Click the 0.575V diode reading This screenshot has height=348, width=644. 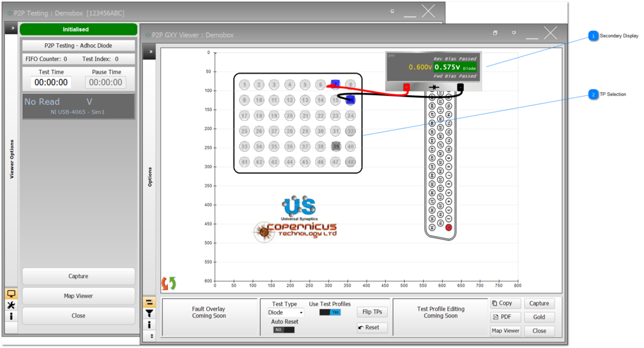[455, 67]
